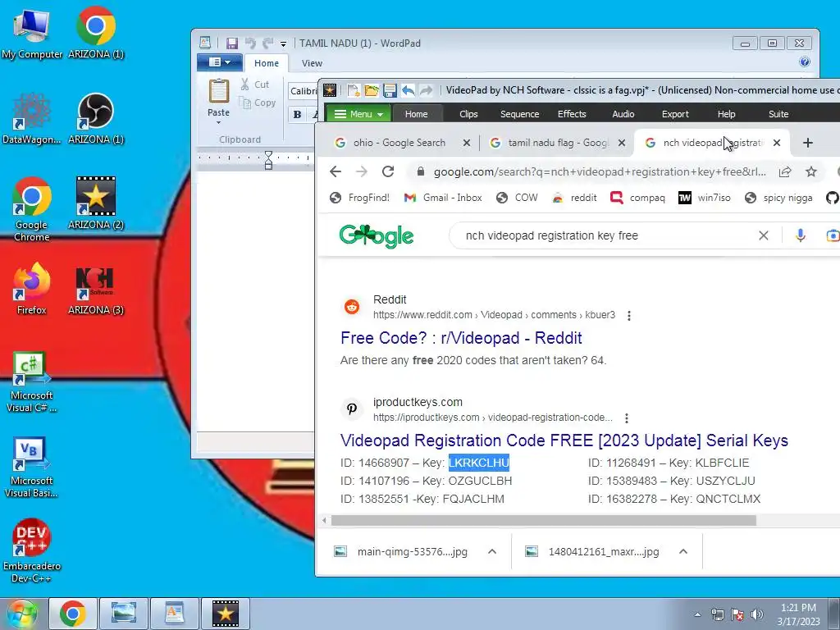Open VideoPad Menu dropdown
This screenshot has height=630, width=840.
358,114
